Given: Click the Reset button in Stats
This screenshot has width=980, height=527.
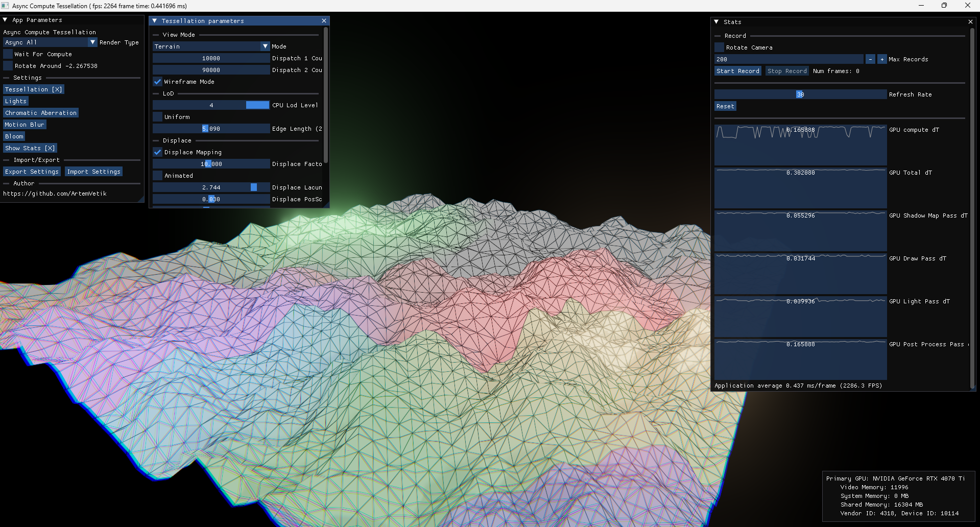Looking at the screenshot, I should pyautogui.click(x=725, y=106).
